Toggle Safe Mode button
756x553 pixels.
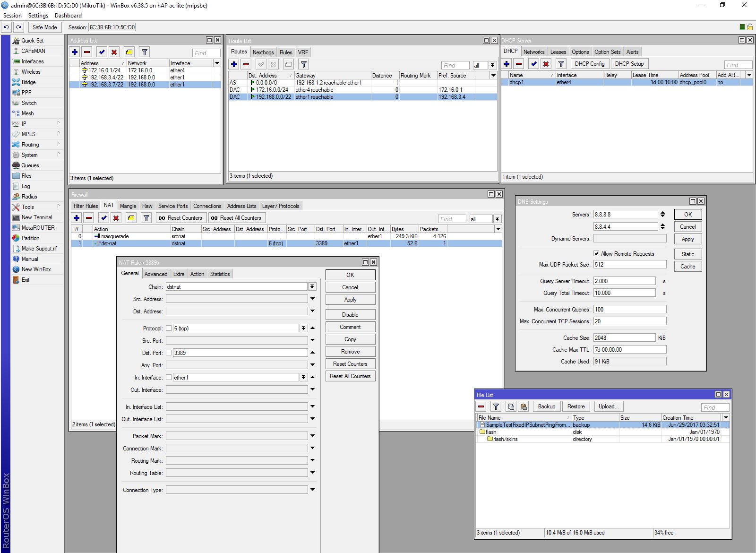[45, 27]
